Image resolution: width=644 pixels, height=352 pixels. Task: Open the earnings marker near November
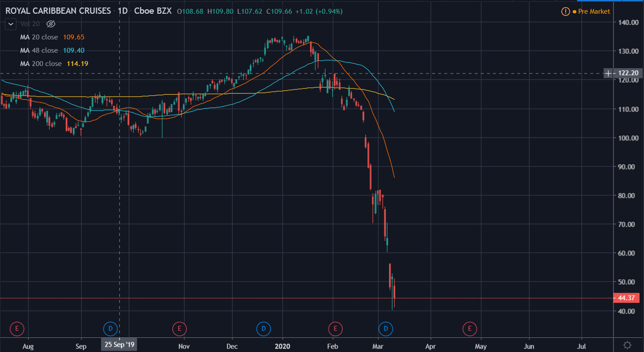(180, 329)
